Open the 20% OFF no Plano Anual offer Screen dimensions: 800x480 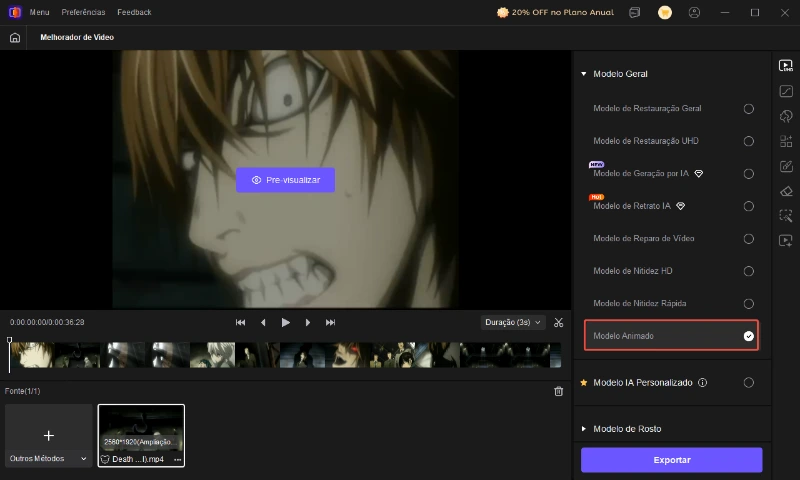point(555,12)
